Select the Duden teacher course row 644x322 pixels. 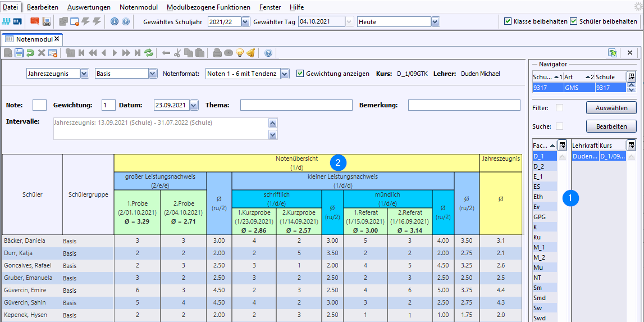[599, 156]
